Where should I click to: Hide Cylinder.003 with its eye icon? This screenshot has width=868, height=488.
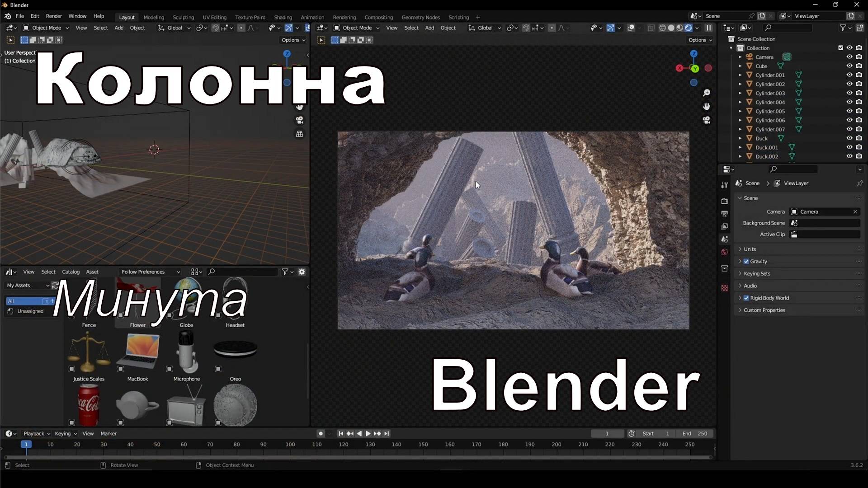point(849,93)
